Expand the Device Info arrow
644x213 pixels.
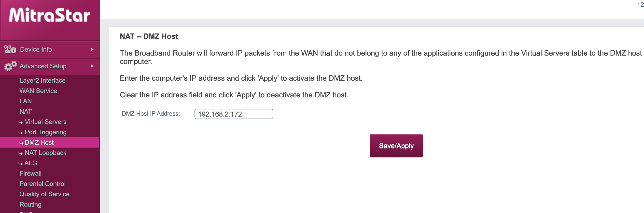click(92, 49)
